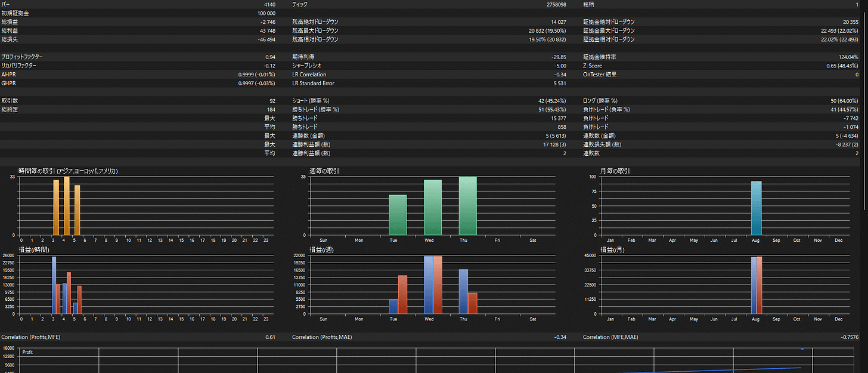Viewport: 868px width, 373px height.
Task: Select the Correlation (MFE,MAE) value -0.7576
Action: (x=850, y=338)
